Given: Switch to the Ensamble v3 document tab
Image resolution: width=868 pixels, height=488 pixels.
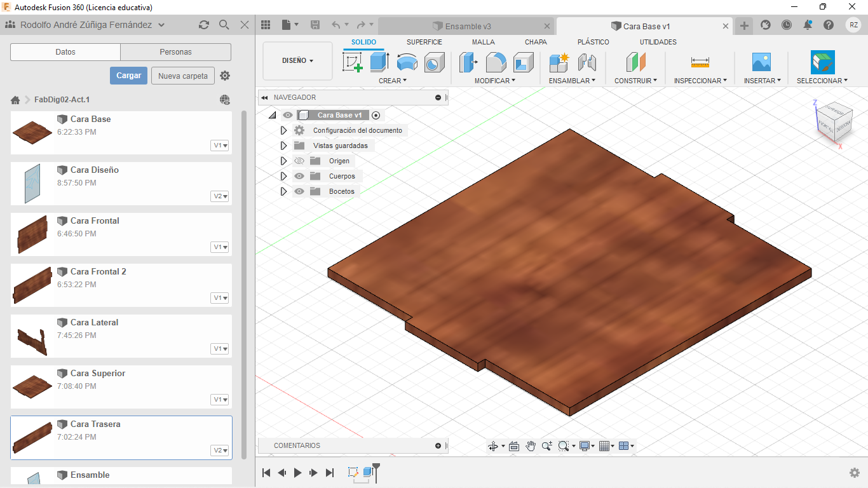Looking at the screenshot, I should [468, 26].
